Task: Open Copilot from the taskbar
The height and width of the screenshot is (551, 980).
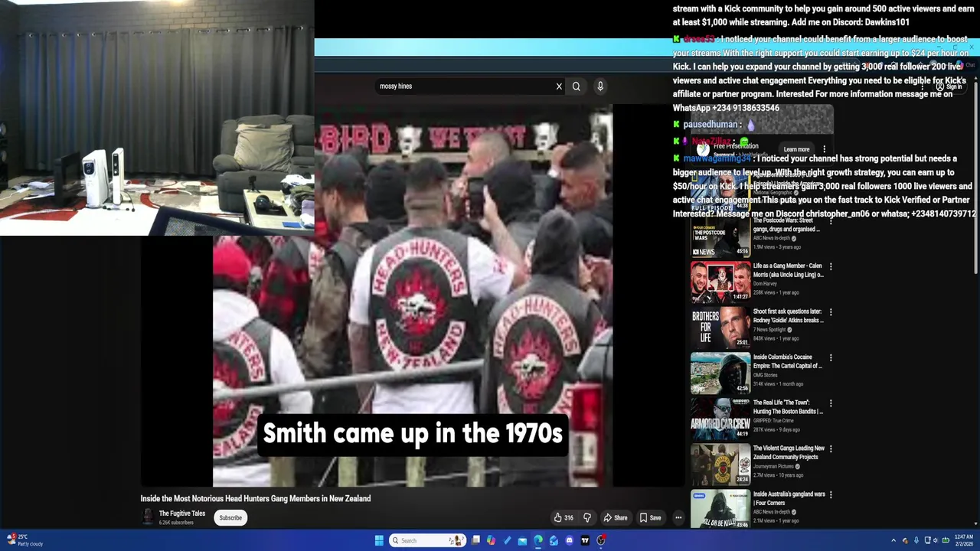Action: (491, 540)
